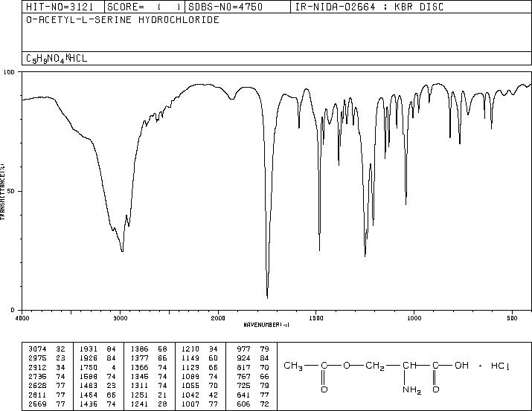
Task: Click the IR-NIDA-02664 KBR DISC label
Action: [369, 7]
